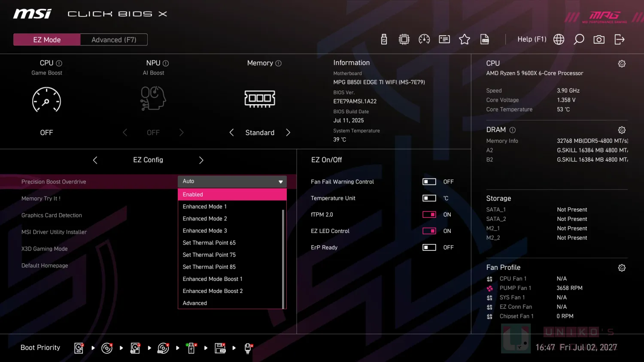Click the PUMP Fan 1 fan icon

click(489, 288)
